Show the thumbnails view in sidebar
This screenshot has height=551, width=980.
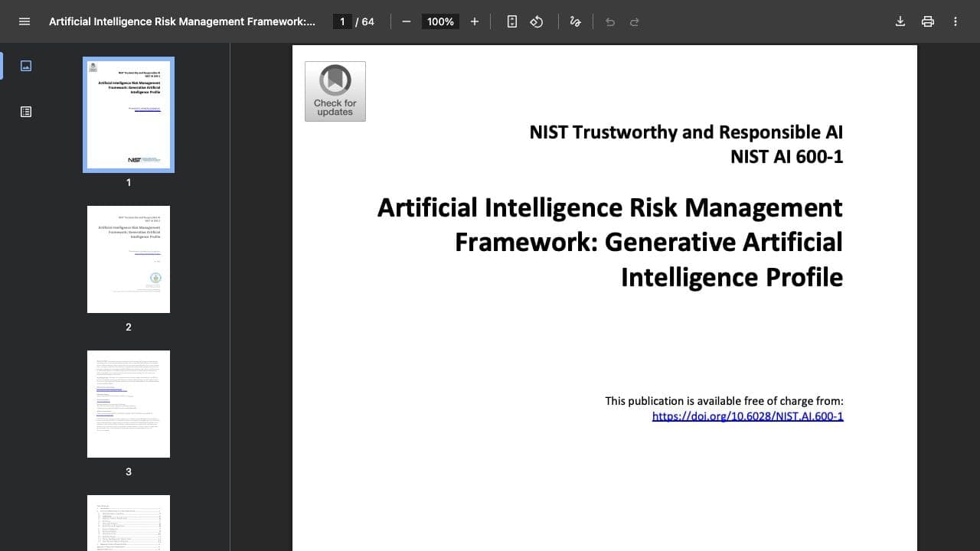click(26, 66)
